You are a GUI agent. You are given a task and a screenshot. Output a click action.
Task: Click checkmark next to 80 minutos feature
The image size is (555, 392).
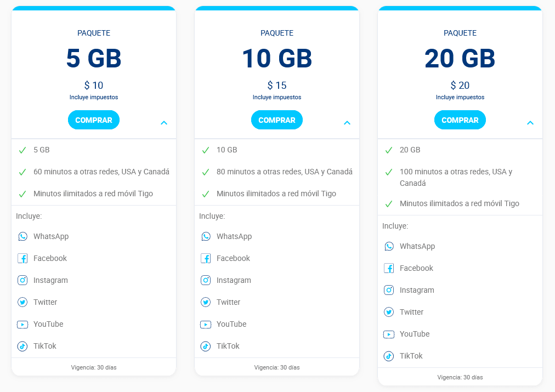point(206,172)
